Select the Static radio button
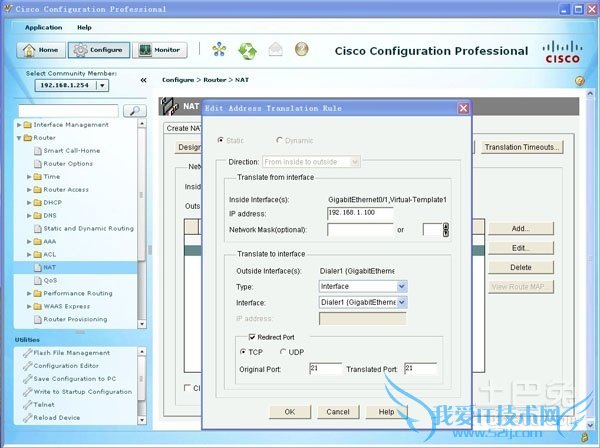The width and height of the screenshot is (600, 448). point(220,140)
